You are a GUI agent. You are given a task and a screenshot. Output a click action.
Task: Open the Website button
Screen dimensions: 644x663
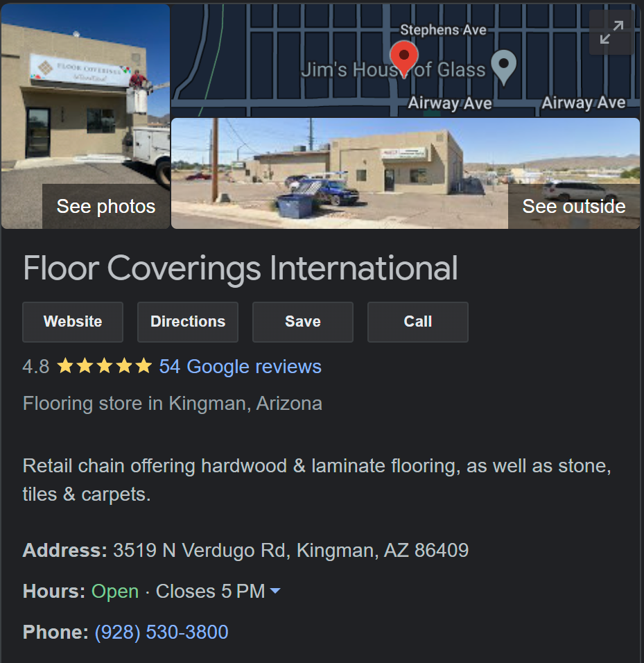click(x=73, y=322)
